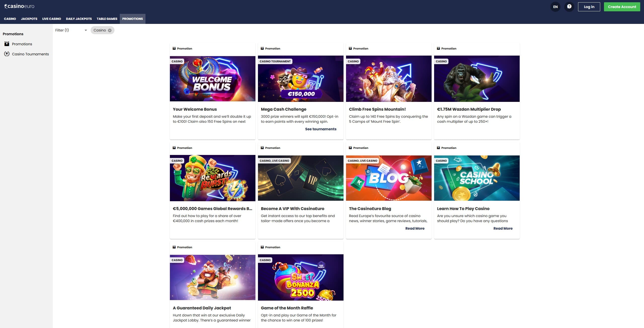Click the gift icon on the Become A VIP card
644x328 pixels.
click(x=262, y=148)
